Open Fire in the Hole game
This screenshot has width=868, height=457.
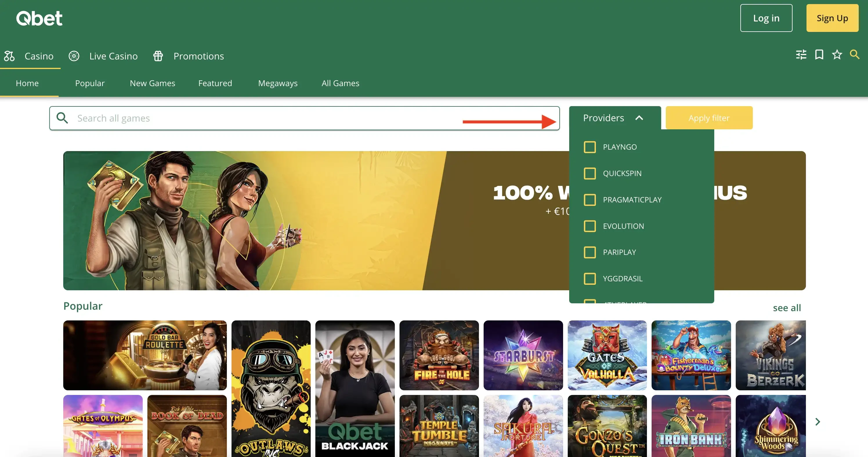tap(439, 355)
